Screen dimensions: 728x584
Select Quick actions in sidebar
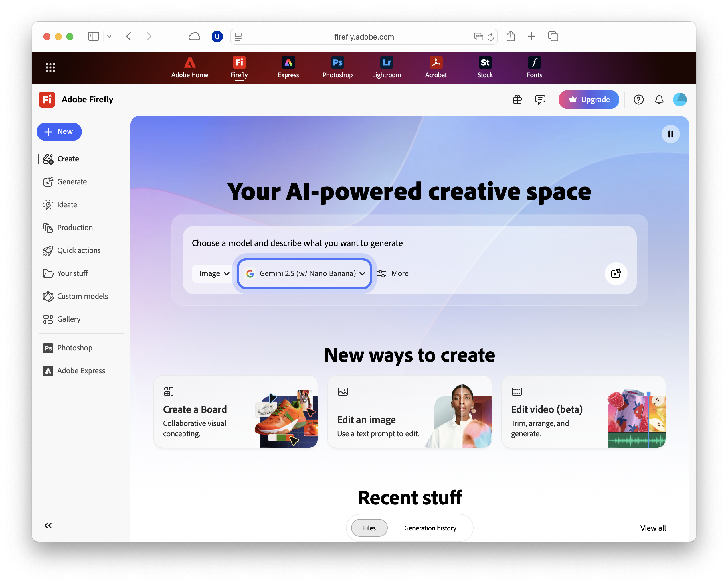79,250
